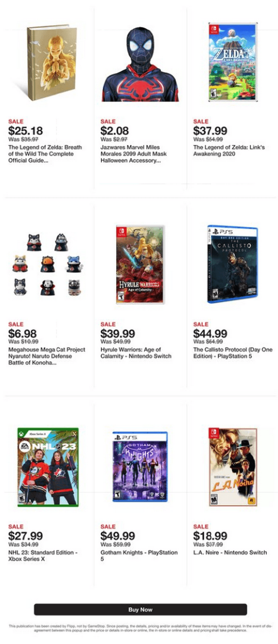Select The Callisto Protocol PS5 box art
This screenshot has width=278, height=644.
click(x=232, y=264)
